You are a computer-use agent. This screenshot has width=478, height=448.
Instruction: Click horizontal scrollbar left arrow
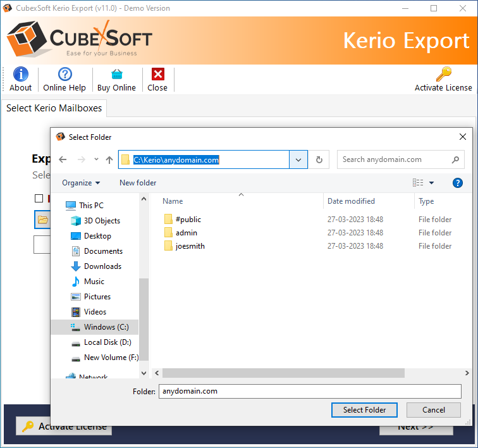pos(157,373)
